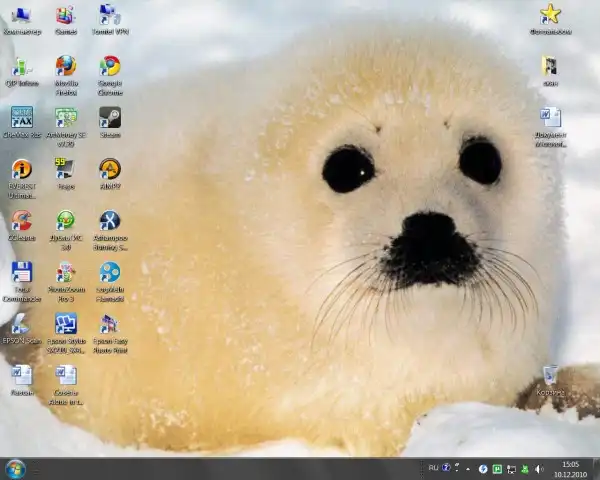Open the Recycle Bin on the desktop
Image resolution: width=600 pixels, height=480 pixels.
tap(550, 376)
